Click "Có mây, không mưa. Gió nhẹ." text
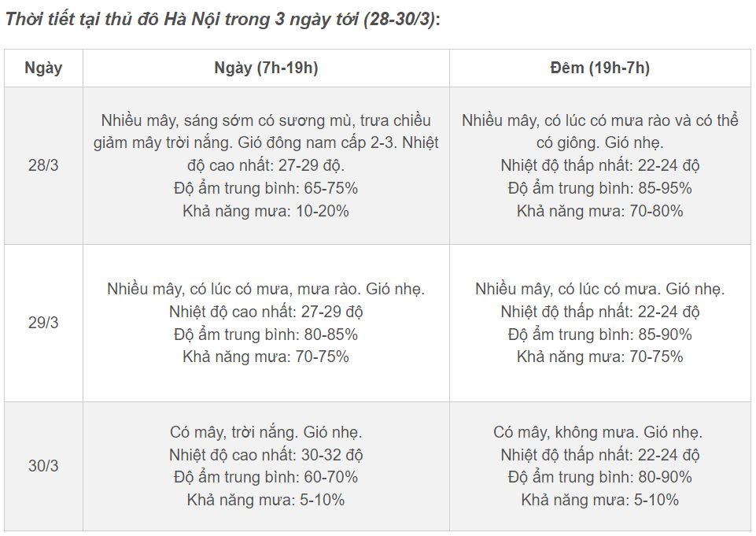756x536 pixels. 598,432
